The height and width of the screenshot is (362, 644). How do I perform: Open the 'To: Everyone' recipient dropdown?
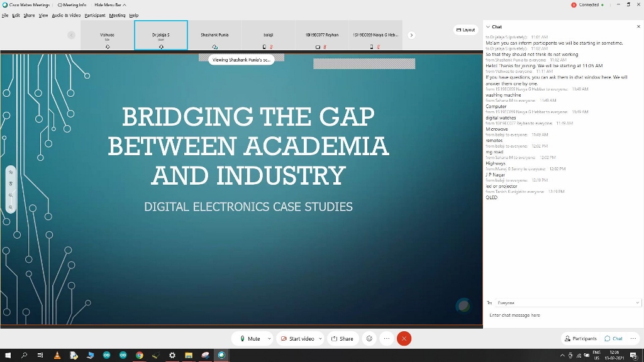click(568, 303)
